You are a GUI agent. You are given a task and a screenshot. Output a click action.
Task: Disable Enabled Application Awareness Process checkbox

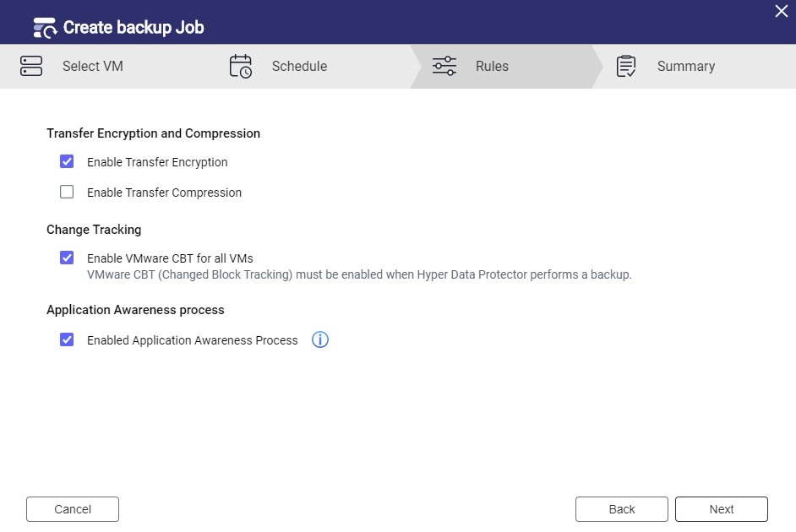(x=67, y=339)
